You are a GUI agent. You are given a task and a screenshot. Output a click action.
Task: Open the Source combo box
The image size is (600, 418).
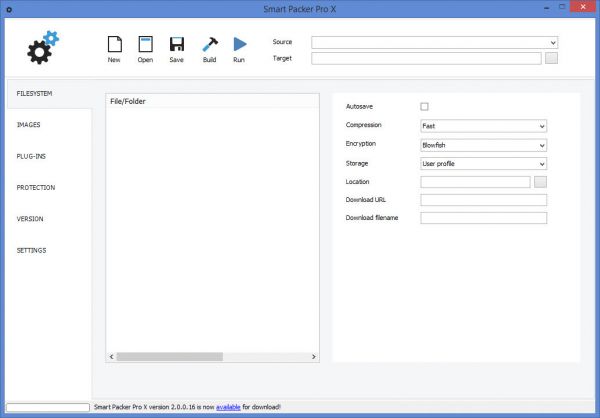(435, 42)
